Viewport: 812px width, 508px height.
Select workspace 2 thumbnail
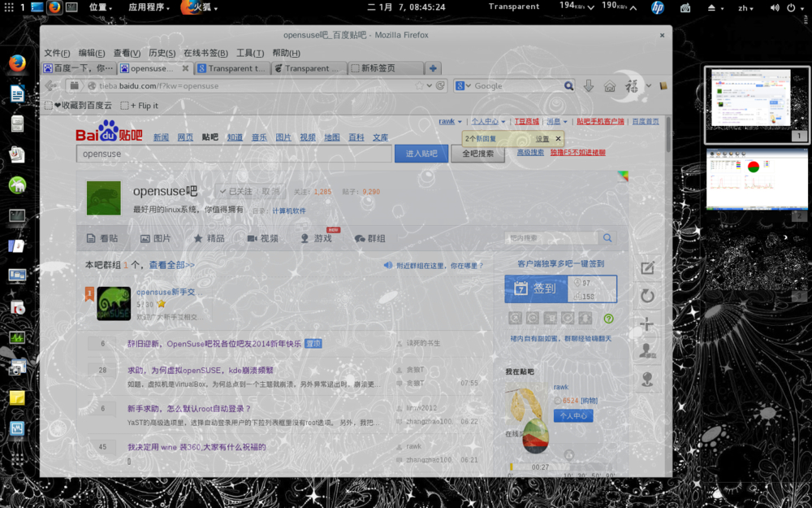(x=757, y=180)
